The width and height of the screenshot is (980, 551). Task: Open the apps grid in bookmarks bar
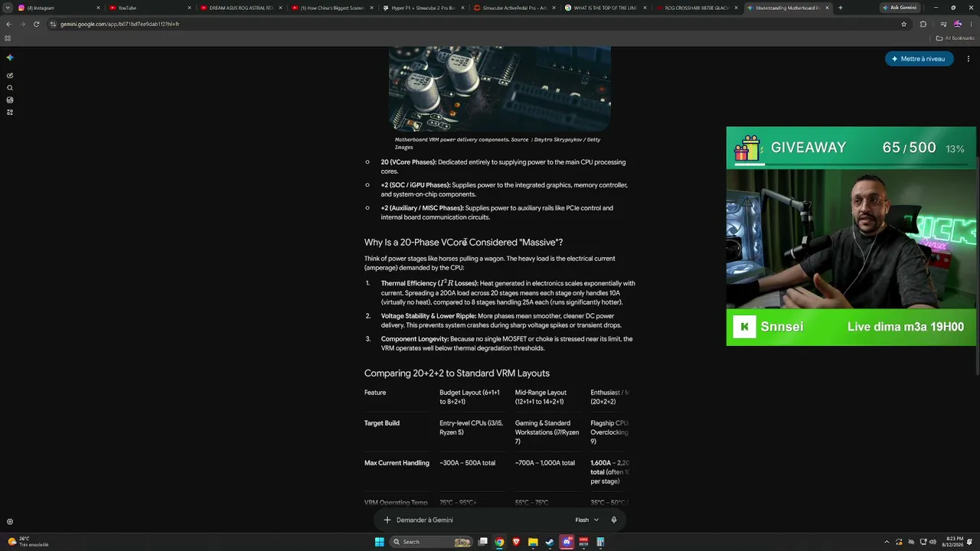tap(8, 38)
